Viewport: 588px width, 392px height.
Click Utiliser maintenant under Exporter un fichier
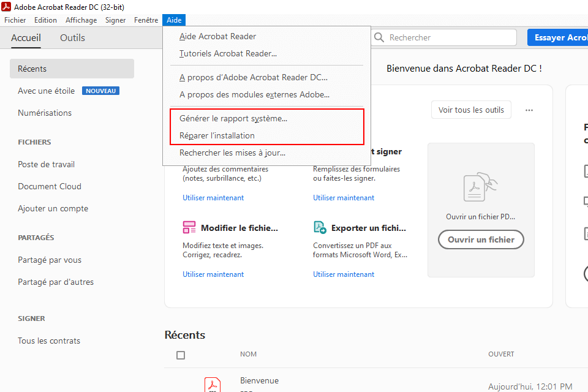coord(344,274)
